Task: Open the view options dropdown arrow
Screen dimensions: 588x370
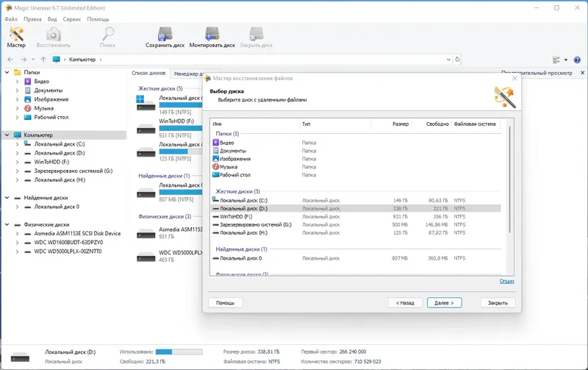Action: pyautogui.click(x=566, y=60)
